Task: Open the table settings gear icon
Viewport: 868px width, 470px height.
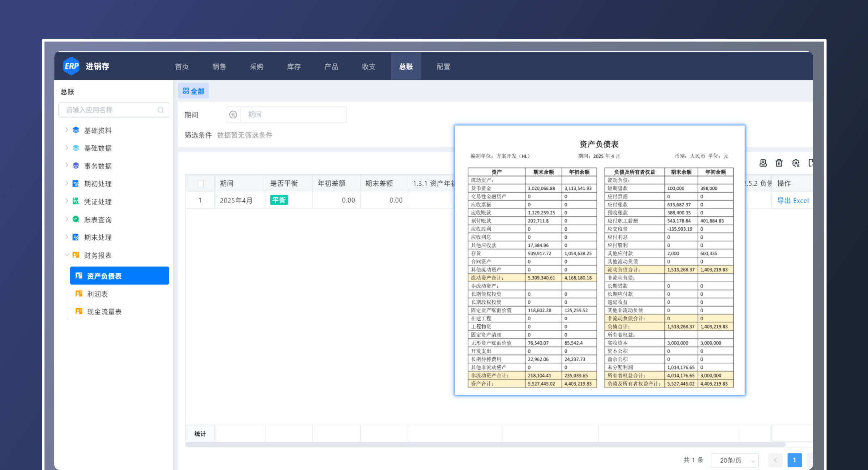Action: pyautogui.click(x=795, y=163)
